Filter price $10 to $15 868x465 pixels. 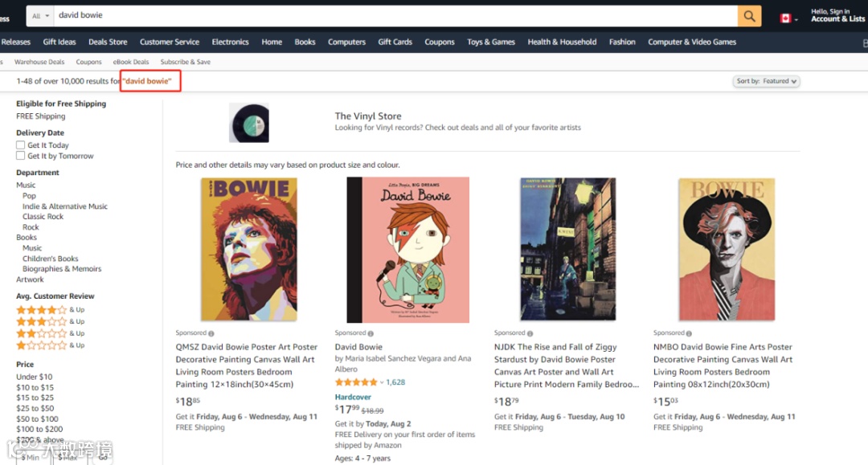coord(35,388)
